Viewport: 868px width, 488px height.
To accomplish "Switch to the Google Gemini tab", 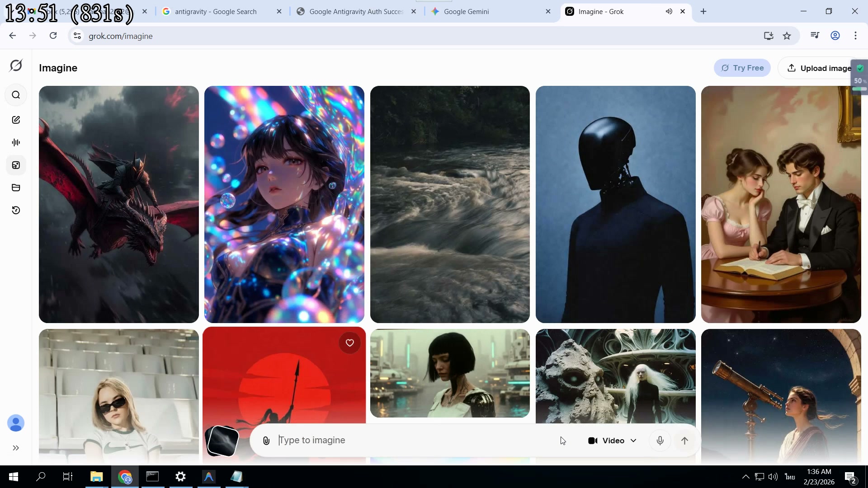I will click(466, 11).
